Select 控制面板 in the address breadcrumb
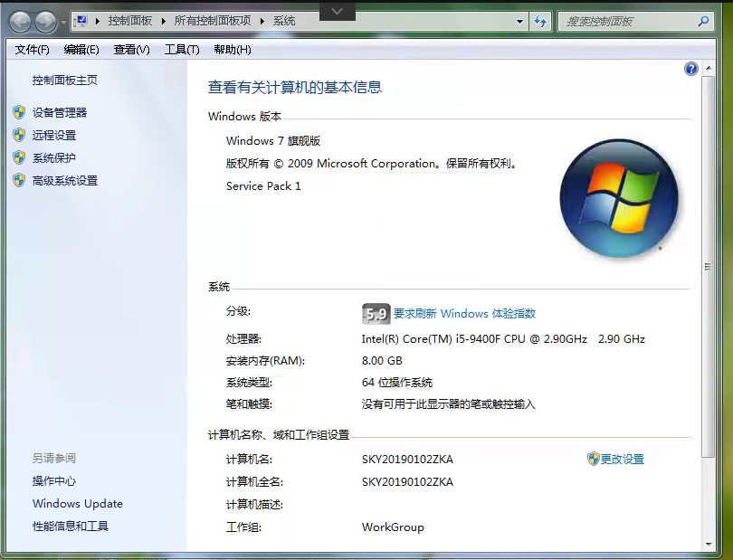Viewport: 733px width, 560px height. click(x=130, y=21)
